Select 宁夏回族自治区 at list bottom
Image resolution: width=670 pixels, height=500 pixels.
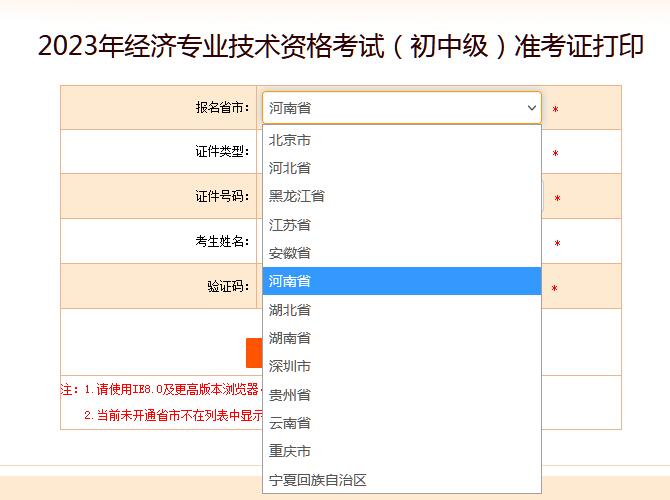(402, 479)
